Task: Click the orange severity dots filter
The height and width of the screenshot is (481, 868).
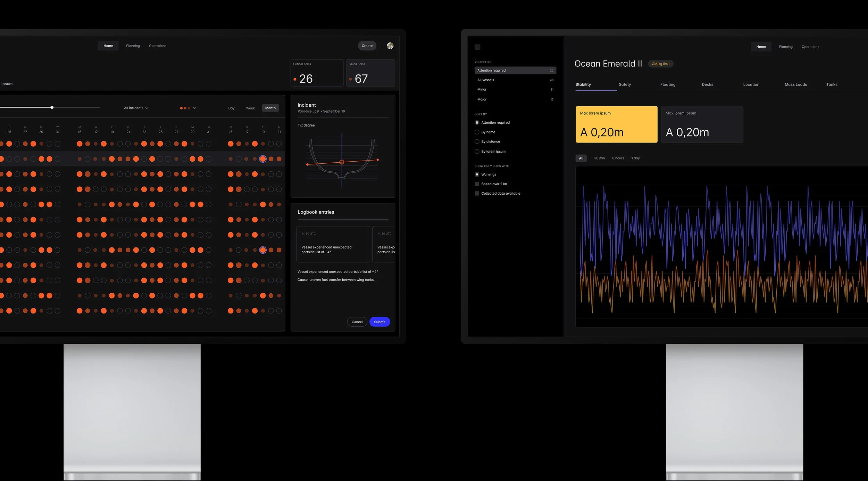Action: click(x=185, y=108)
